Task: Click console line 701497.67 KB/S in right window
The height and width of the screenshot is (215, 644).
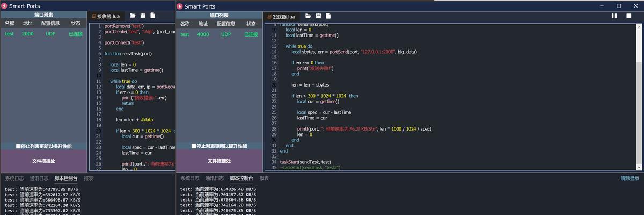Action: tap(218, 195)
